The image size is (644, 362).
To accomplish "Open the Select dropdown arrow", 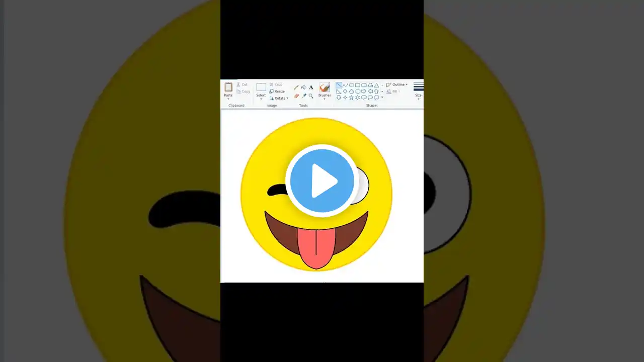I will [261, 99].
